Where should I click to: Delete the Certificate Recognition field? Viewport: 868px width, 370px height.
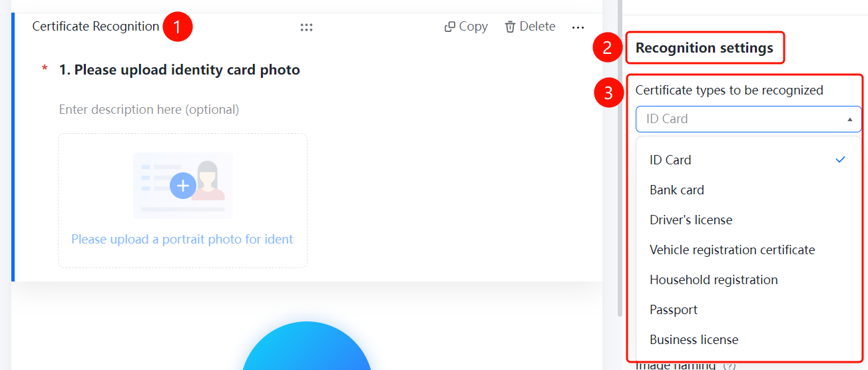[x=530, y=27]
